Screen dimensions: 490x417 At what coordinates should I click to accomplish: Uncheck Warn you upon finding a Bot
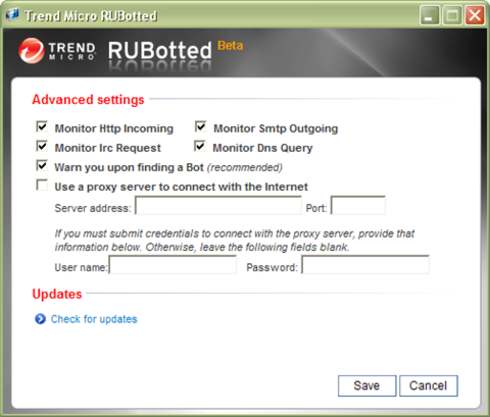click(x=42, y=166)
